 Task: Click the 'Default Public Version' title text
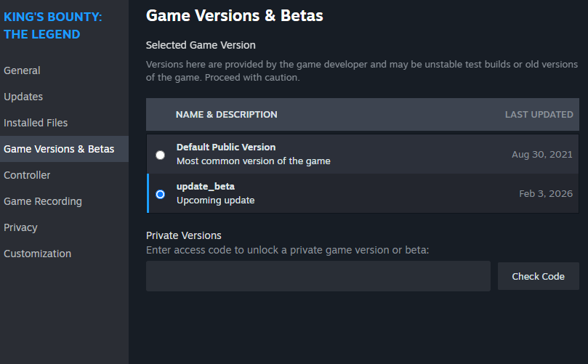(226, 147)
